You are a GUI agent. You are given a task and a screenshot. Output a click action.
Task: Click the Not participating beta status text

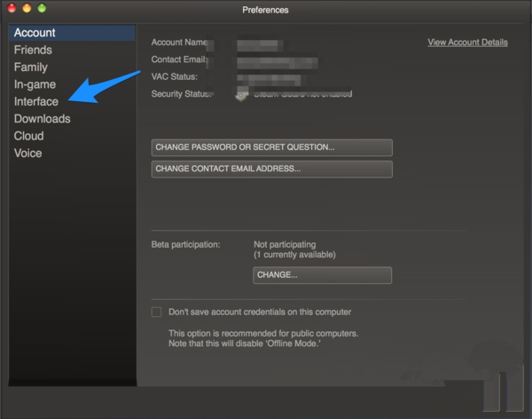[285, 245]
